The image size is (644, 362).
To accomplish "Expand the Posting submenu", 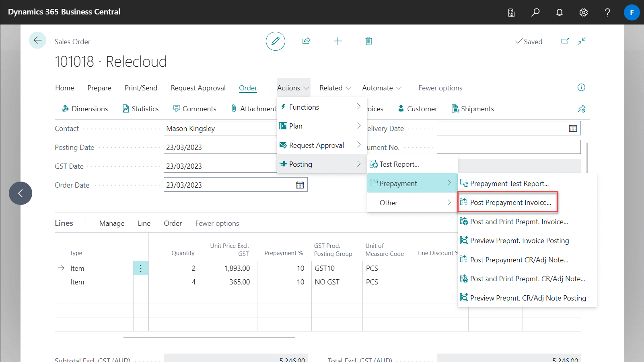I will click(322, 164).
